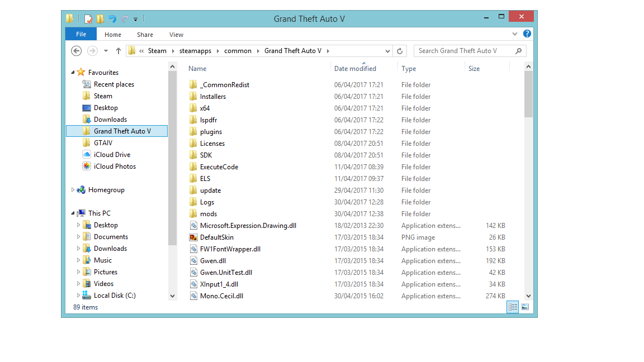
Task: Switch to Details view layout
Action: point(513,307)
